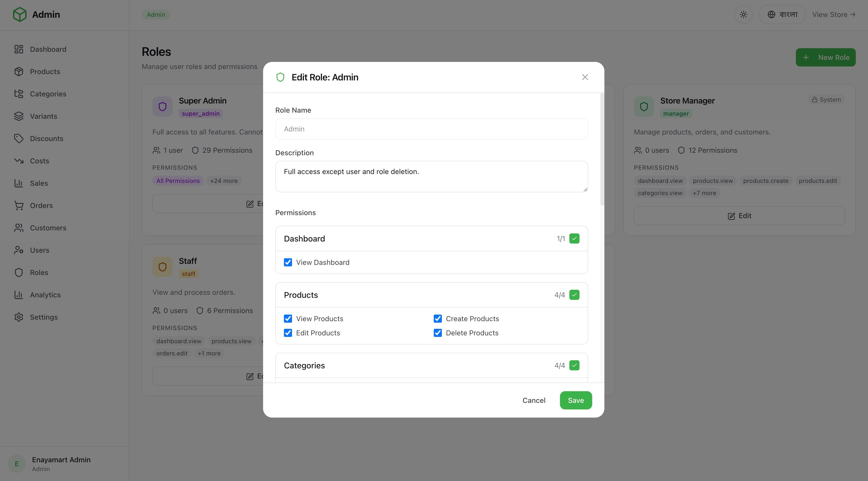868x481 pixels.
Task: Click the Staff role shield icon
Action: (x=163, y=267)
